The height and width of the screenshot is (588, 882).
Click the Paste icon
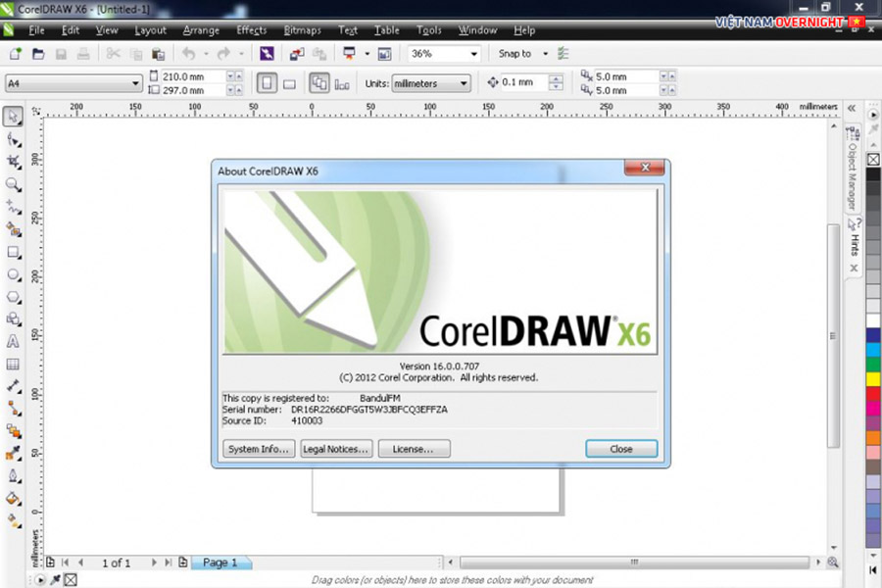tap(159, 54)
